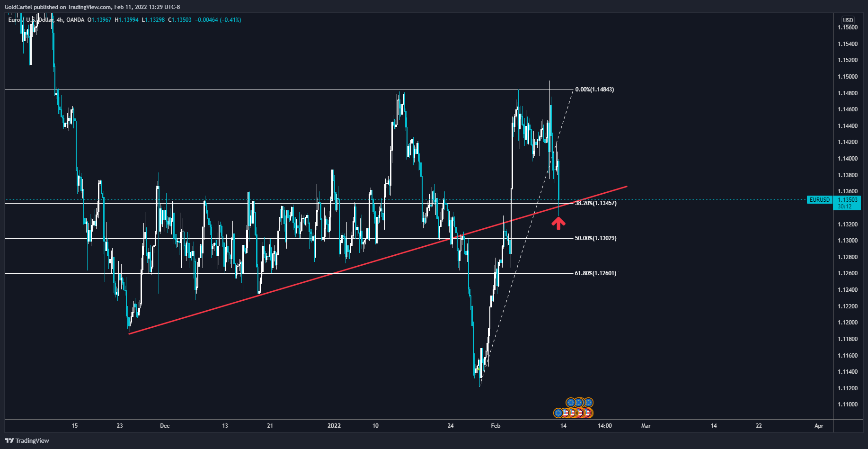Click price axis label 1.11600
The height and width of the screenshot is (449, 868).
point(848,356)
